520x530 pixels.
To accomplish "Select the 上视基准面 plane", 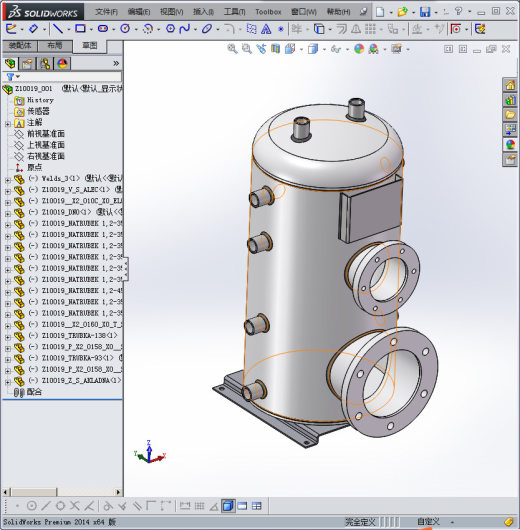I will (46, 145).
